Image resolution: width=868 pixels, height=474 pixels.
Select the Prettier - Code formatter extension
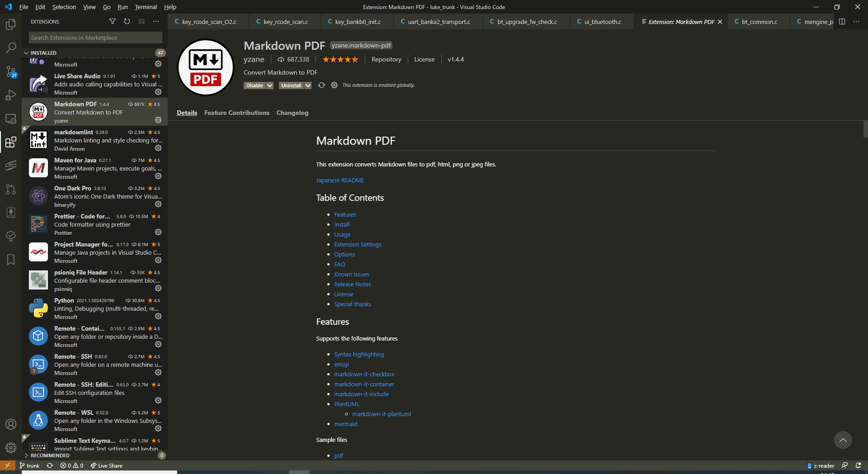[x=94, y=224]
